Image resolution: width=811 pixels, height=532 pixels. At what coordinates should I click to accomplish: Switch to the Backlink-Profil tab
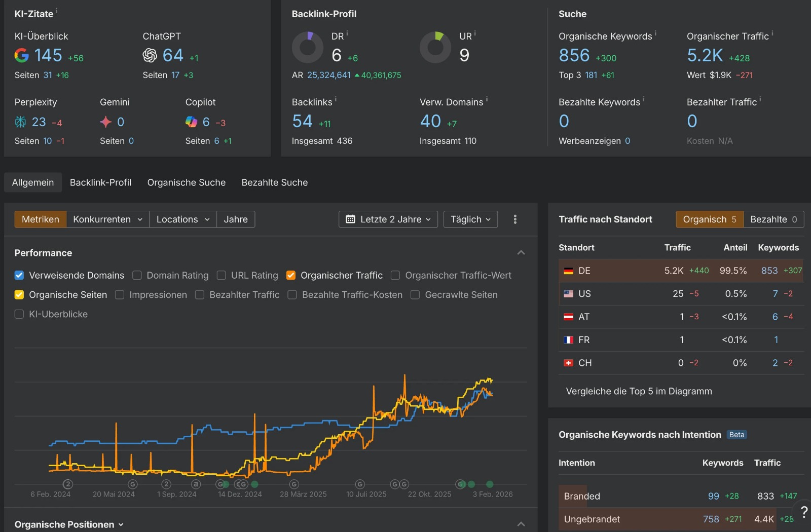tap(100, 182)
